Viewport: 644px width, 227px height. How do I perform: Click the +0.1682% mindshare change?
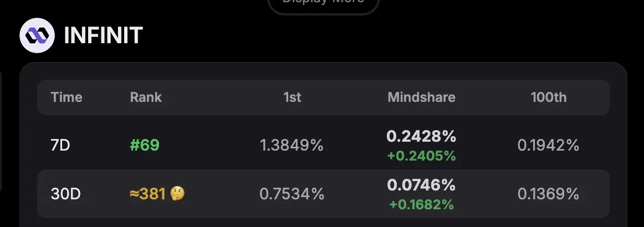pos(421,204)
